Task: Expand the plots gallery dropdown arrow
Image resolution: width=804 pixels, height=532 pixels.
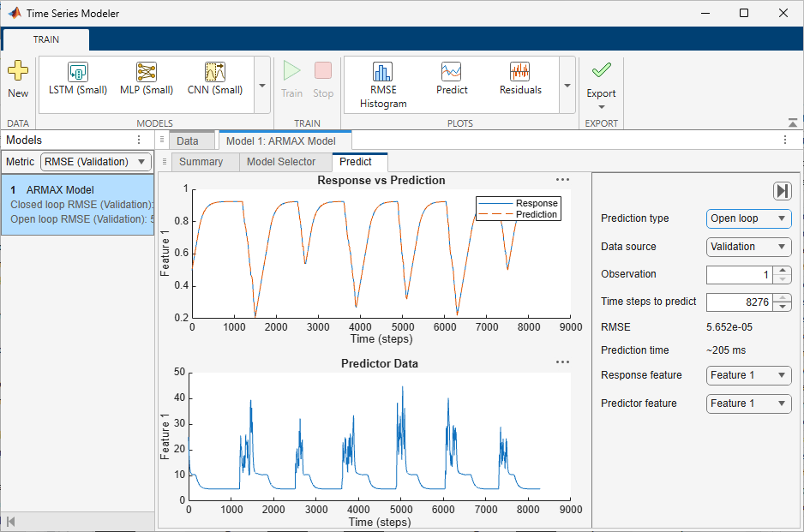Action: [x=567, y=85]
